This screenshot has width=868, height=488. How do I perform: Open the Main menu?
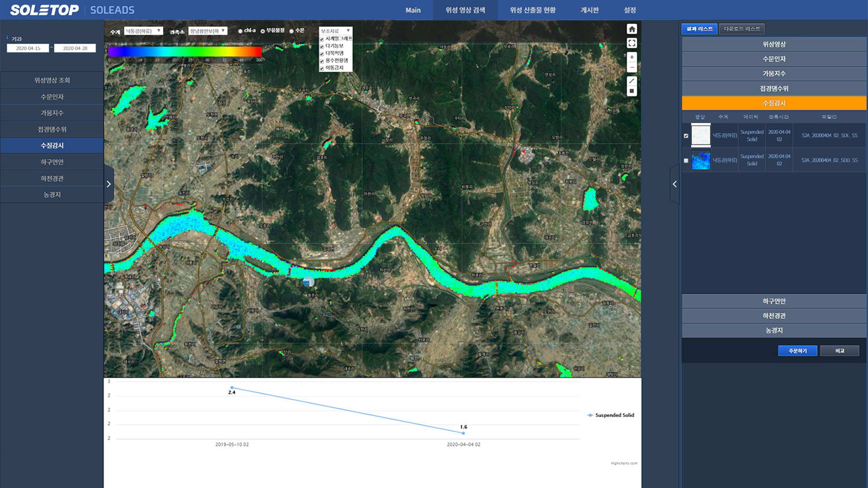tap(413, 10)
